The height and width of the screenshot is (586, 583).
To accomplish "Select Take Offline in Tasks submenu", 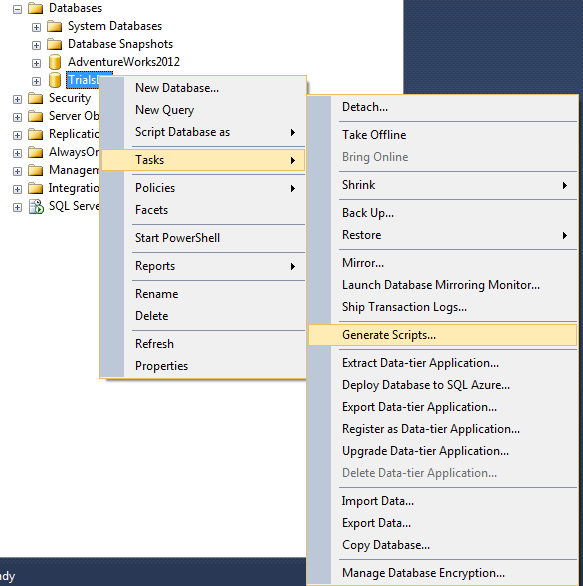I will [442, 135].
